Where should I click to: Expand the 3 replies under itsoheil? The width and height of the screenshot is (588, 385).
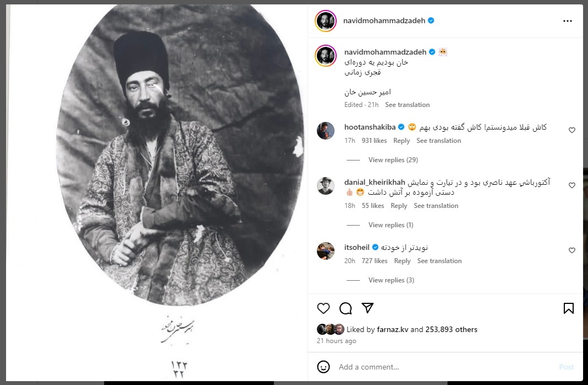pyautogui.click(x=391, y=280)
